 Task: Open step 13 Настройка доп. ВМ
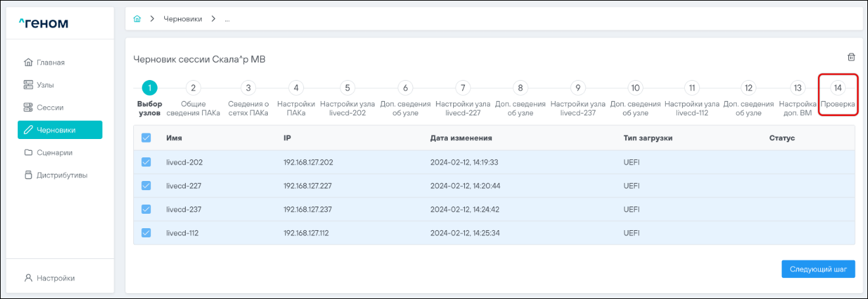pos(796,88)
